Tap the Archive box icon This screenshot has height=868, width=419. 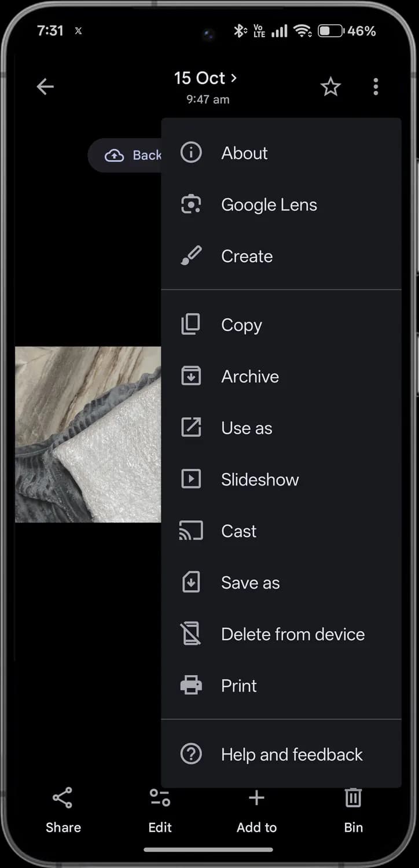point(191,376)
